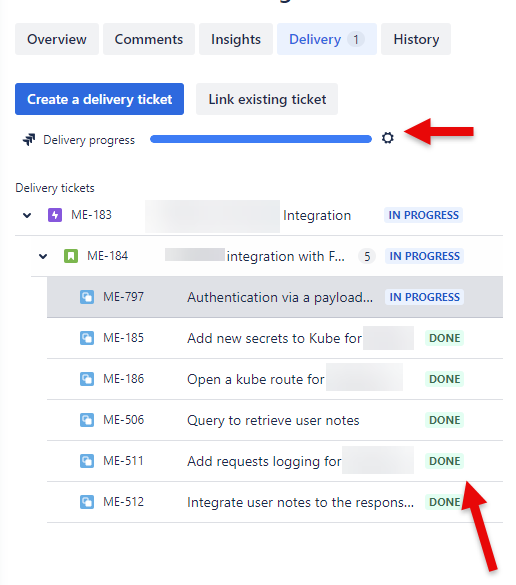Click Done status of ME-186
This screenshot has width=516, height=585.
click(x=444, y=379)
